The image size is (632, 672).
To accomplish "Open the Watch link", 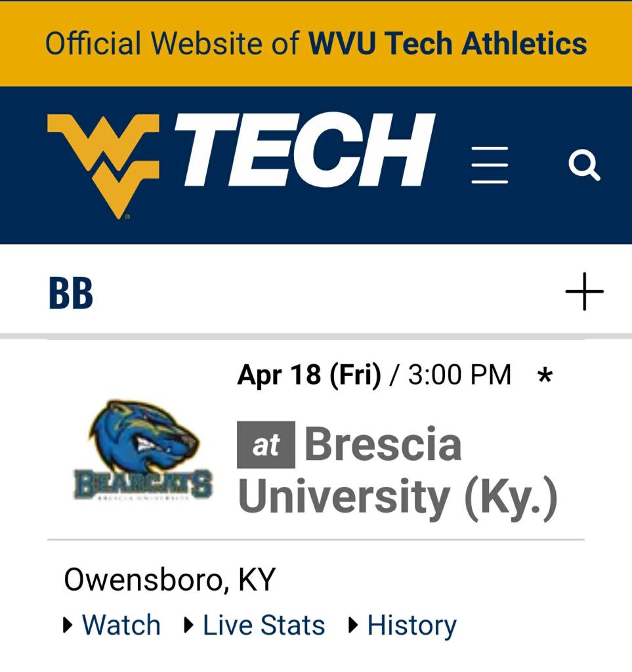I will point(121,625).
